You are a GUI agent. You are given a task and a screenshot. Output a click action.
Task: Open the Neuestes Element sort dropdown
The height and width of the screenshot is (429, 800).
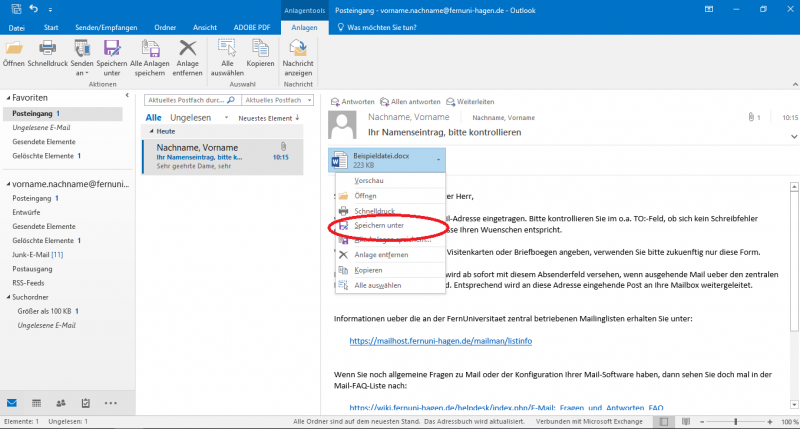coord(269,118)
